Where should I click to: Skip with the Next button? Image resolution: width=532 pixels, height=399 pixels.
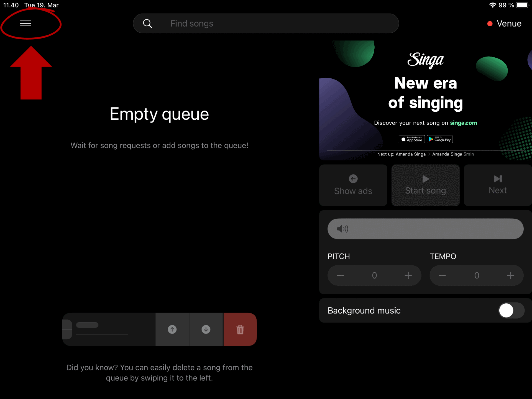click(498, 185)
